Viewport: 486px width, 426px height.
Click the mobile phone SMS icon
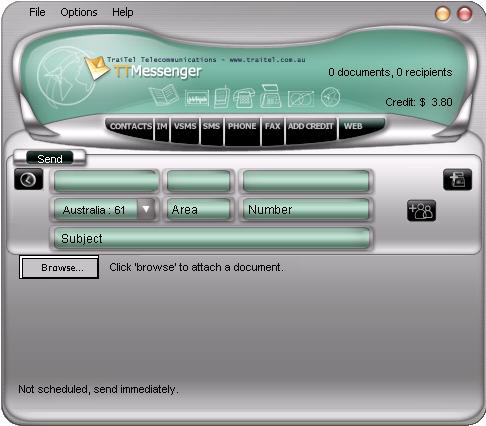pos(221,97)
